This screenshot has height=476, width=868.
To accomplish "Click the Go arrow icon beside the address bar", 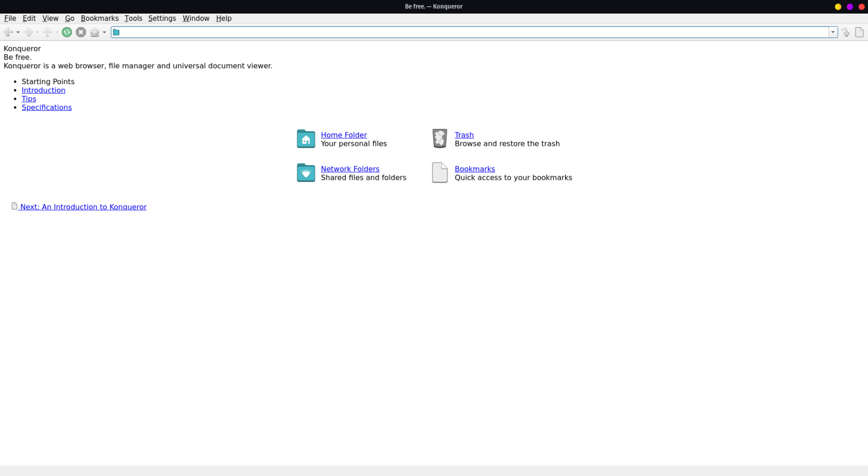I will click(846, 32).
